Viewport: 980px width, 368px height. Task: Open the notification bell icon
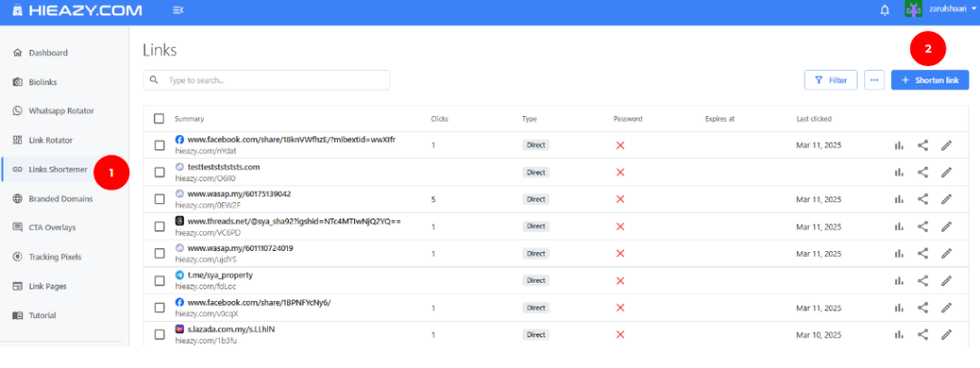click(x=884, y=11)
